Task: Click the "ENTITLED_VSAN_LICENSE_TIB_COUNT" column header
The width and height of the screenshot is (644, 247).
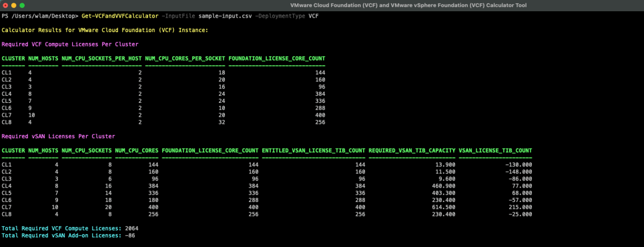Action: click(x=313, y=151)
